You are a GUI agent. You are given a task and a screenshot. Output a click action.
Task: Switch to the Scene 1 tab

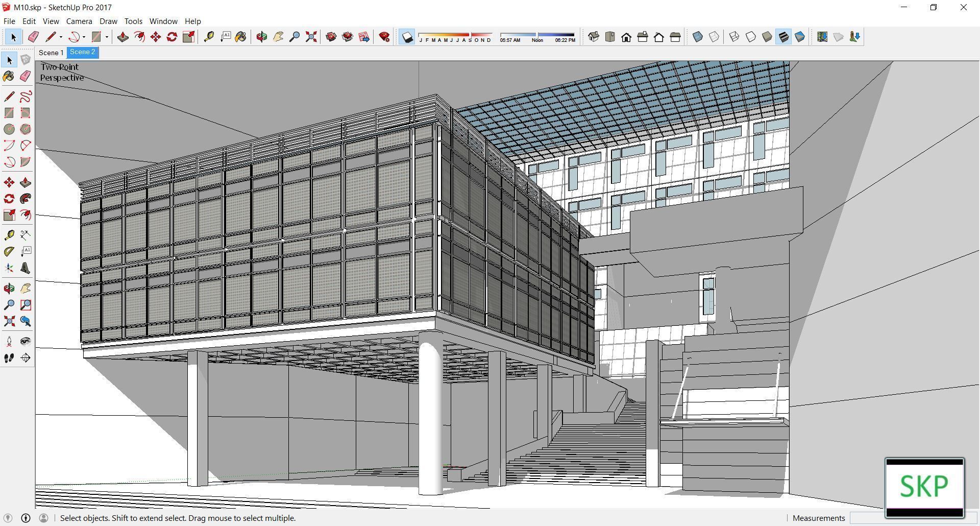pyautogui.click(x=51, y=53)
